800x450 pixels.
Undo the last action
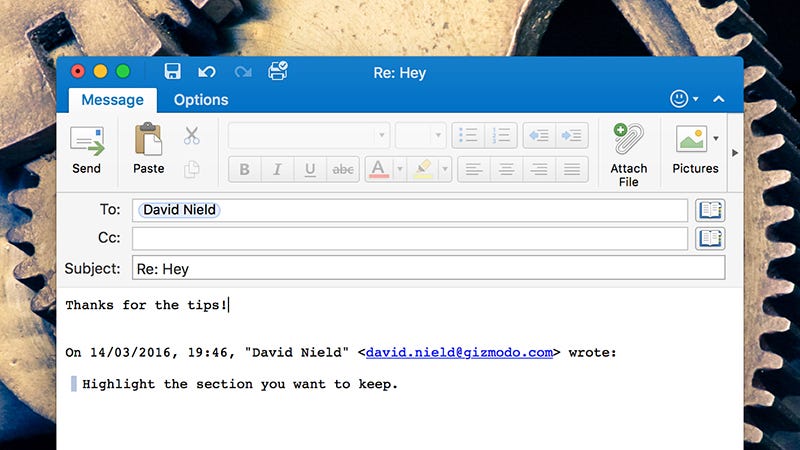pyautogui.click(x=207, y=72)
